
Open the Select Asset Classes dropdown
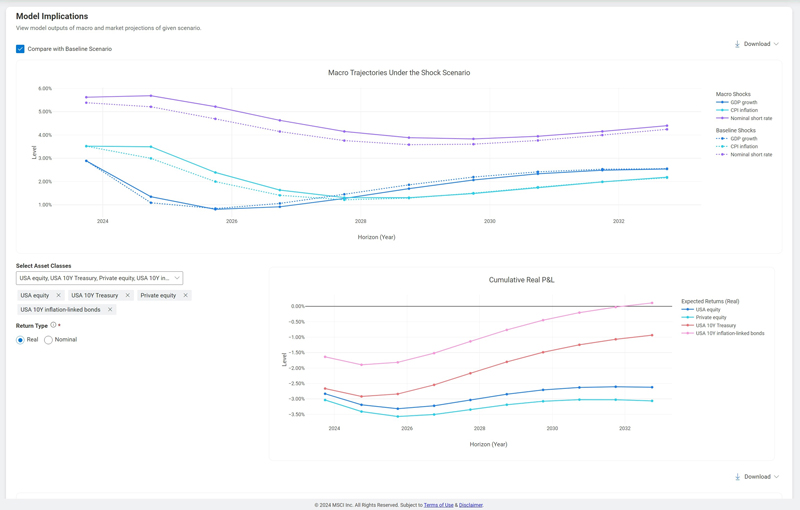pyautogui.click(x=99, y=278)
